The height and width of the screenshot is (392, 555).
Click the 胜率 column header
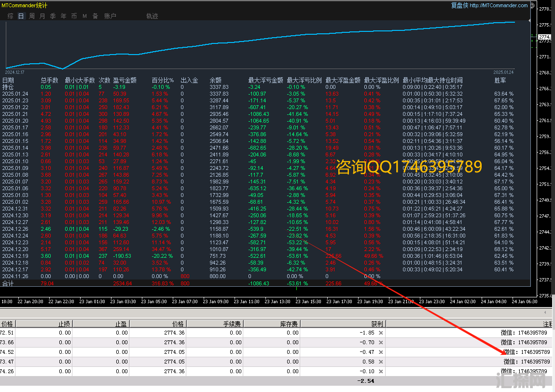(500, 81)
